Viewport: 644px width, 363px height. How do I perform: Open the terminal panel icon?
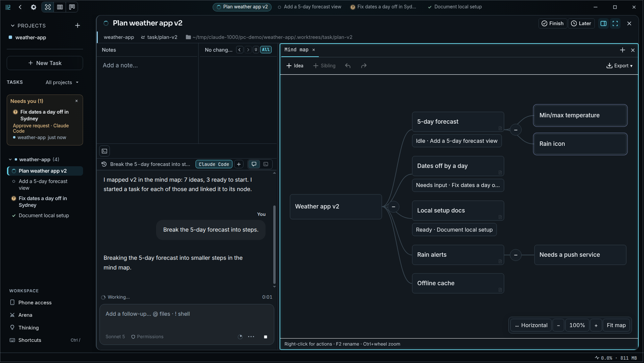(104, 151)
